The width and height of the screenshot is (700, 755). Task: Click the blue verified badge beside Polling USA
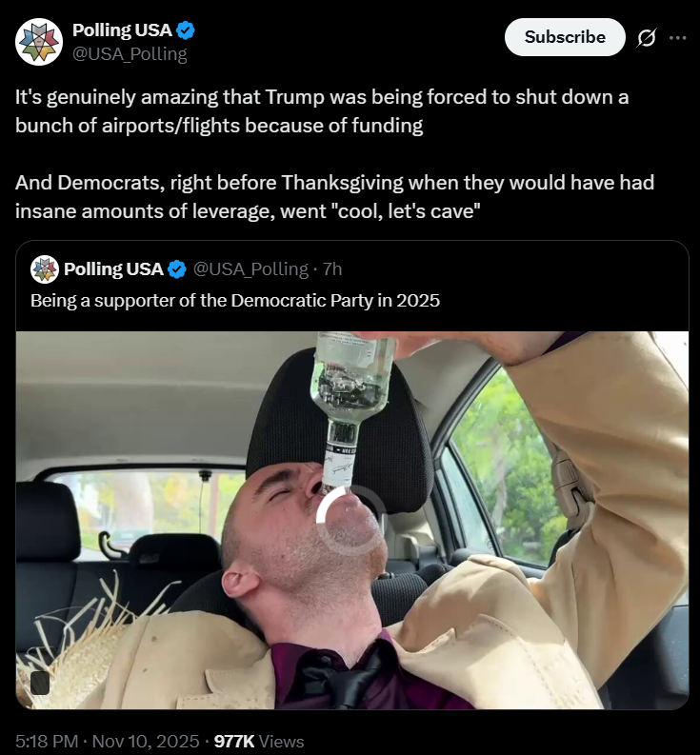point(186,30)
